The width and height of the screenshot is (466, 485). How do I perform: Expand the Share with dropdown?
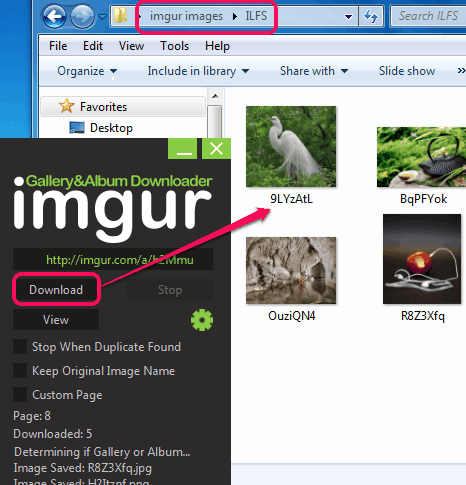point(314,71)
